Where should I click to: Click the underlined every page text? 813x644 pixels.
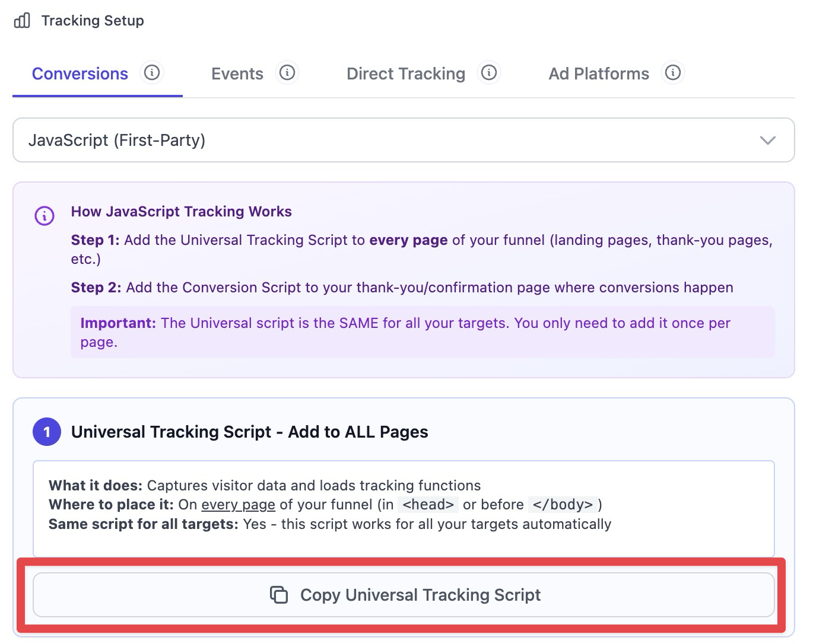coord(239,505)
